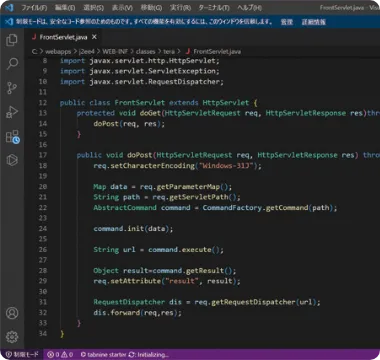Open the ターミナル(T) menu
Screen dimensions: 380x360
click(x=214, y=7)
